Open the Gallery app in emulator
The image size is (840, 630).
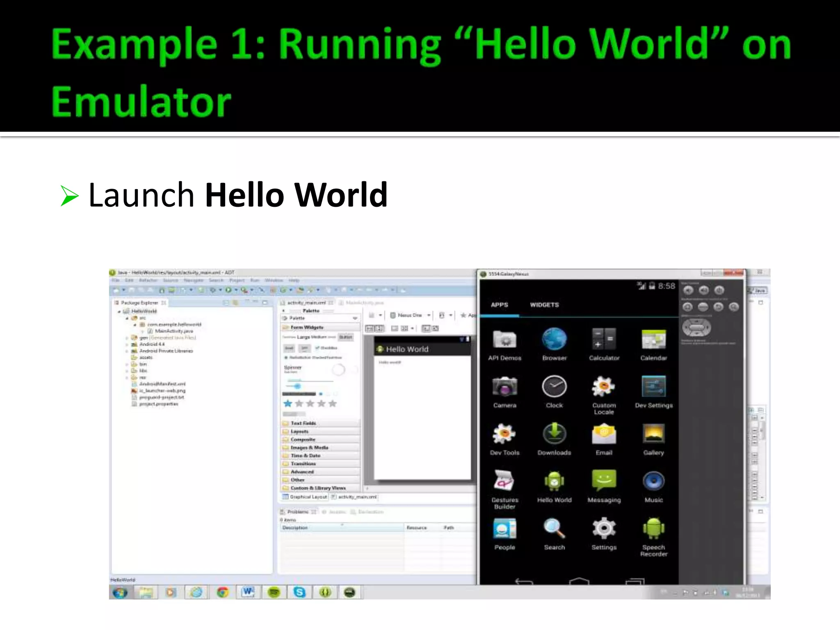pos(653,439)
